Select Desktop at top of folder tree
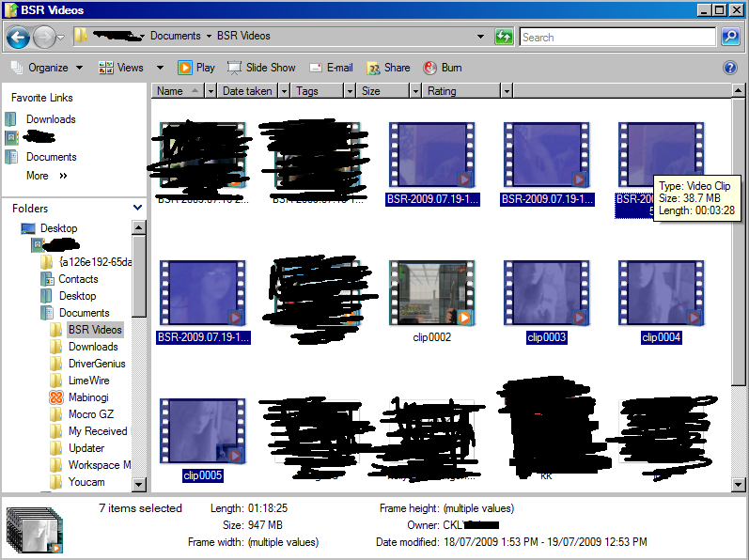749x560 pixels. [58, 228]
